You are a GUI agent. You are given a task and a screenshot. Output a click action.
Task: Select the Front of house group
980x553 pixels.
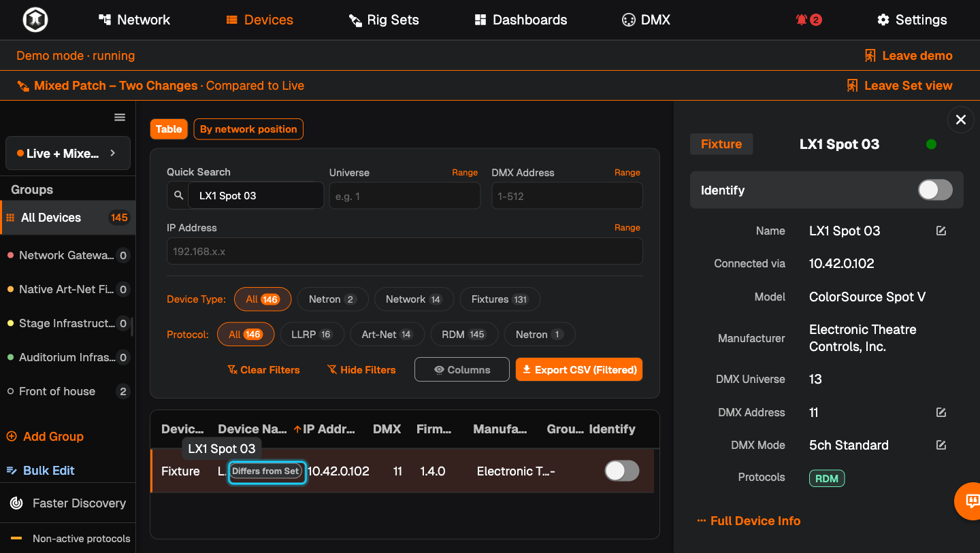click(67, 391)
